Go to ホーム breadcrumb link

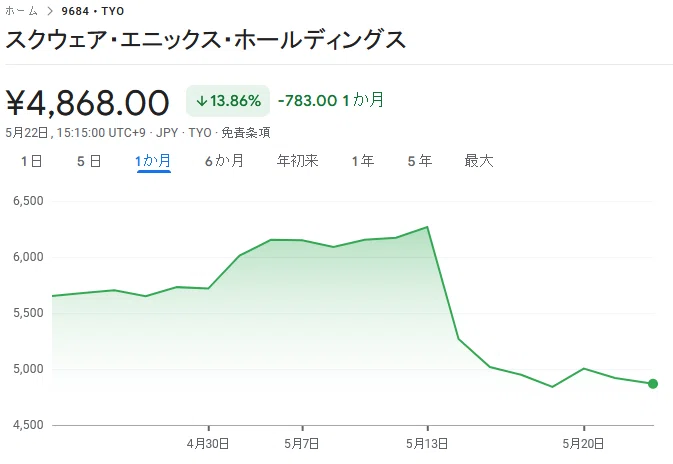click(x=21, y=11)
